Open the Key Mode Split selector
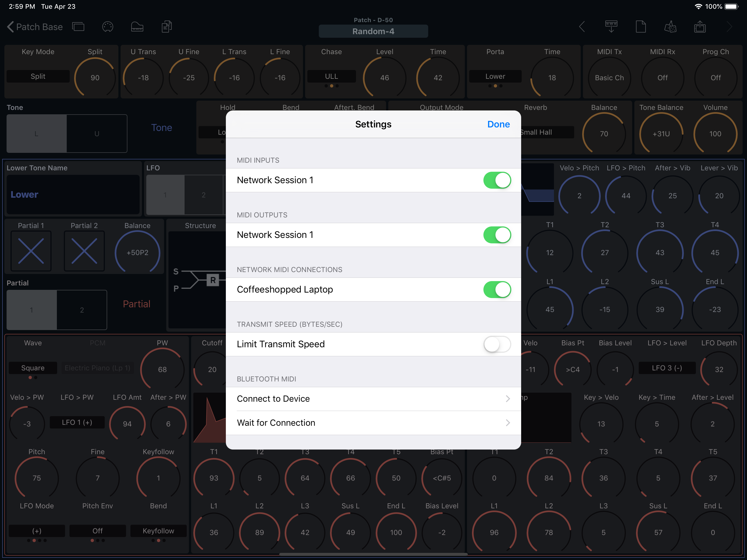 38,76
